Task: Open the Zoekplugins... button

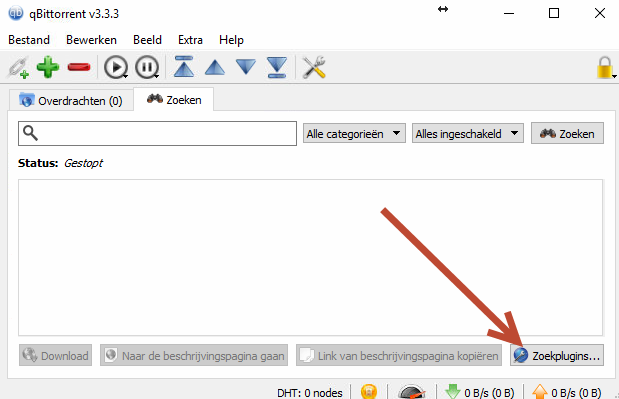Action: [x=557, y=356]
